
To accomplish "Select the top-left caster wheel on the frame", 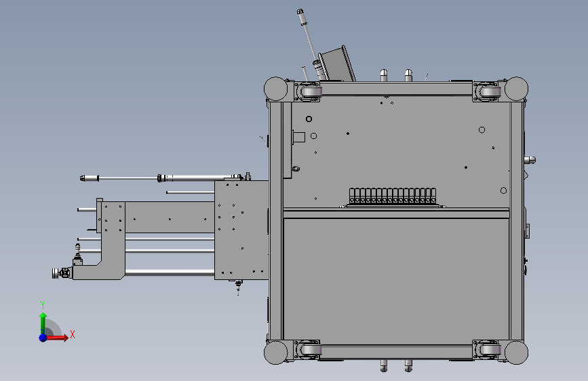I will click(x=311, y=91).
